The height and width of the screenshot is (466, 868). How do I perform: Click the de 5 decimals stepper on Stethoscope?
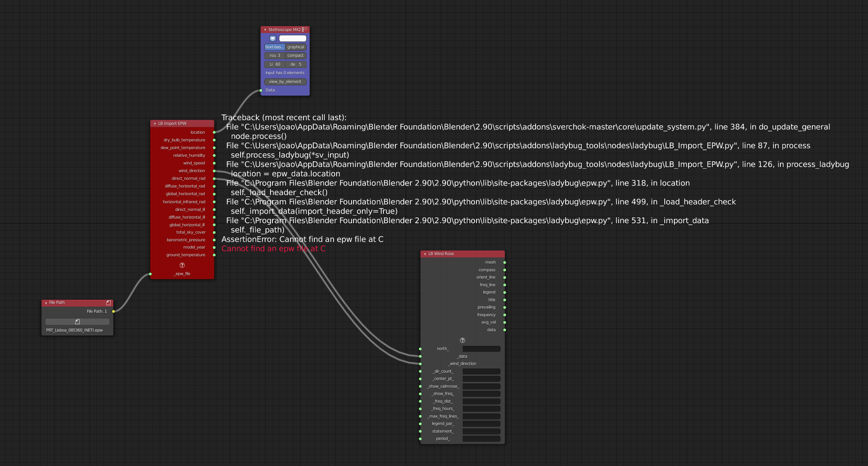point(296,64)
